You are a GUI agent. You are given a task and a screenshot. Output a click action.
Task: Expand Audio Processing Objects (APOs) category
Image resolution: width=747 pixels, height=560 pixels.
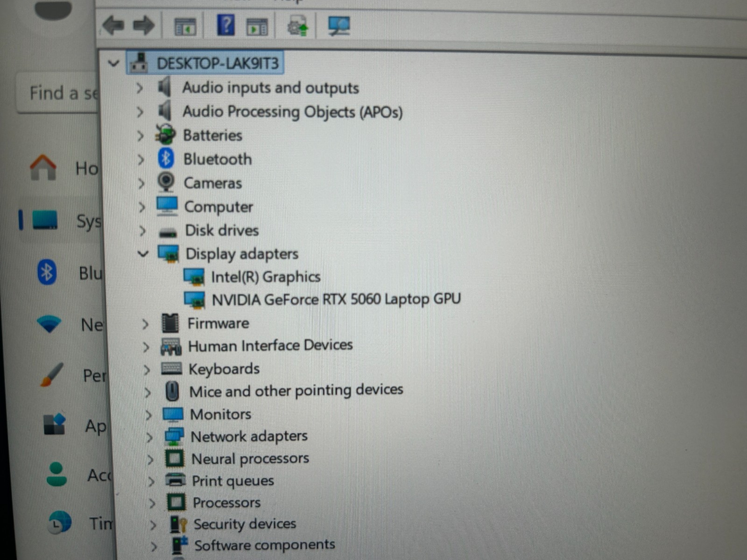point(140,112)
